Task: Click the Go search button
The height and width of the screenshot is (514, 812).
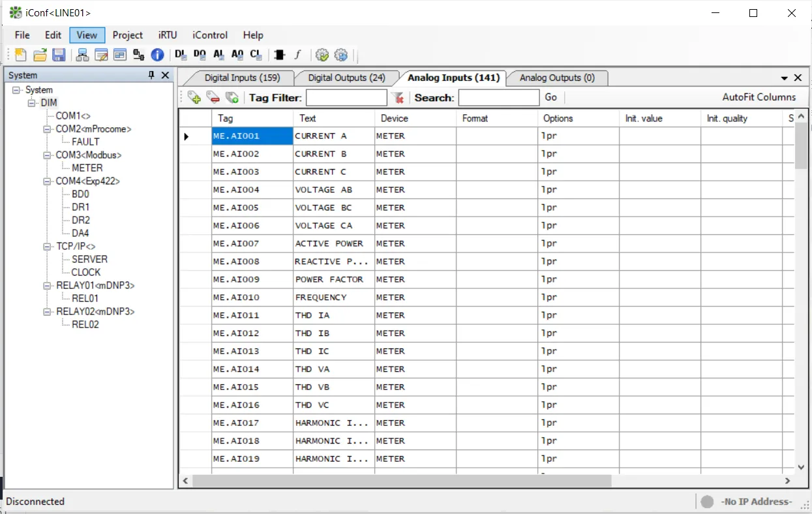Action: (551, 97)
